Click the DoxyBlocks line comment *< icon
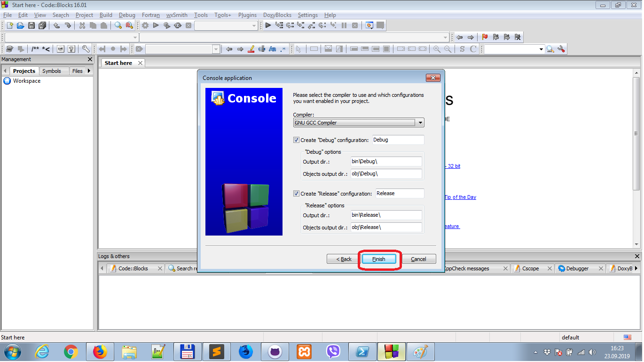 pyautogui.click(x=46, y=49)
